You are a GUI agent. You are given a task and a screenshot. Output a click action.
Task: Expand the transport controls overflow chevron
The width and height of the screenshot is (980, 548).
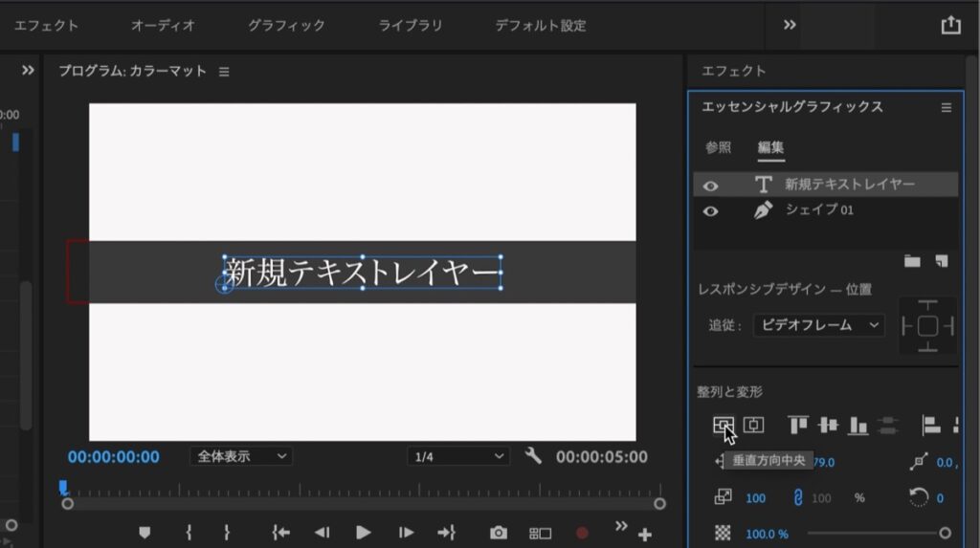[620, 526]
